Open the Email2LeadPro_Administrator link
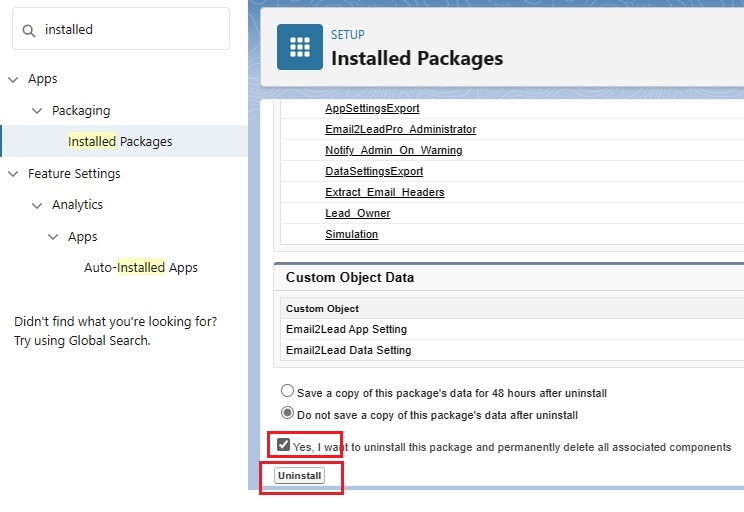The image size is (744, 512). pyautogui.click(x=400, y=129)
